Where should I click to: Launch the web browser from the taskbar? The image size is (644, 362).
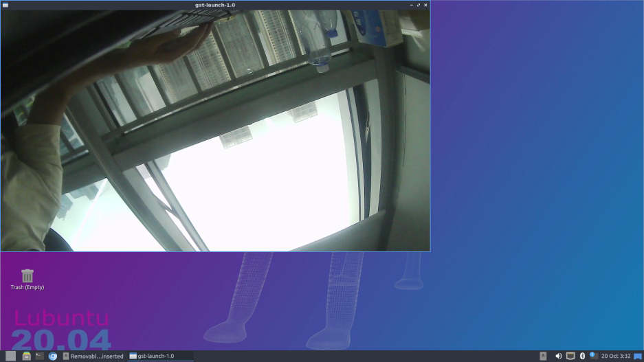click(52, 357)
